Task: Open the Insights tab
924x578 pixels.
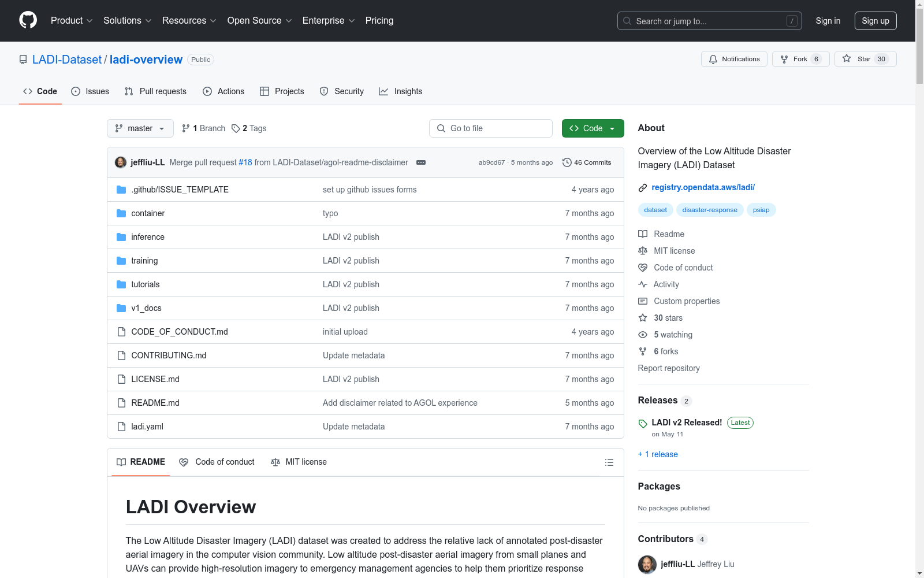Action: (x=400, y=91)
